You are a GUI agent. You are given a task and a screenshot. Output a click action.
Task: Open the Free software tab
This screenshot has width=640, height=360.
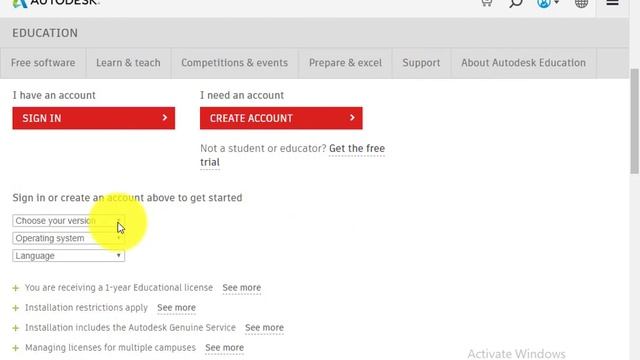tap(43, 63)
